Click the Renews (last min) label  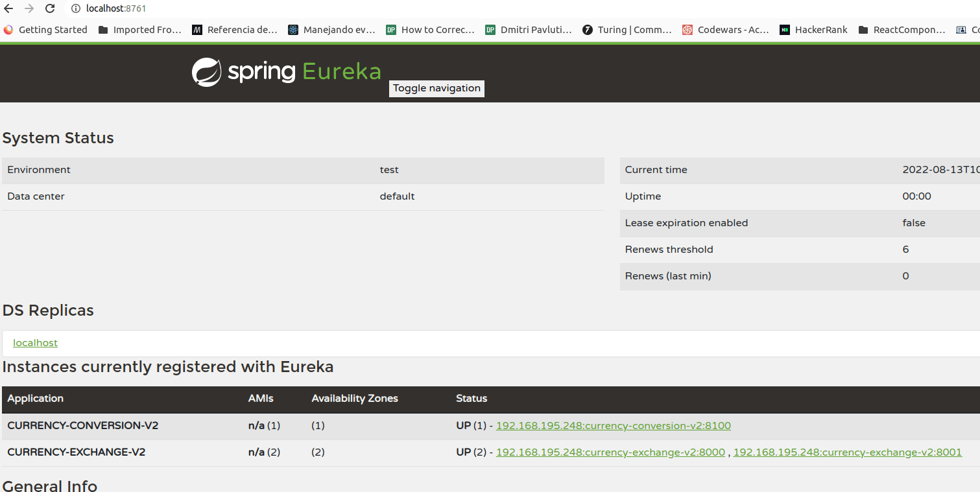pyautogui.click(x=668, y=276)
